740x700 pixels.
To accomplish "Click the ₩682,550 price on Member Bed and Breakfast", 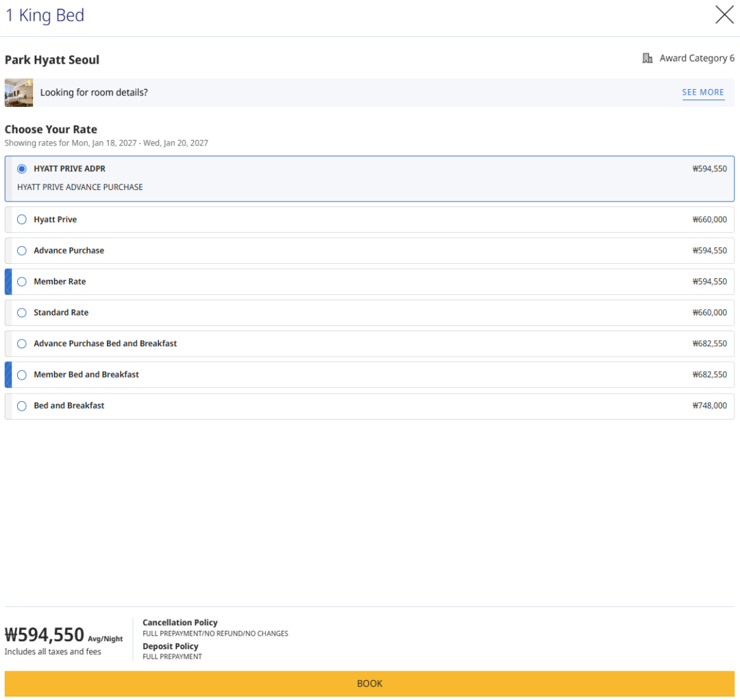I will [x=709, y=374].
